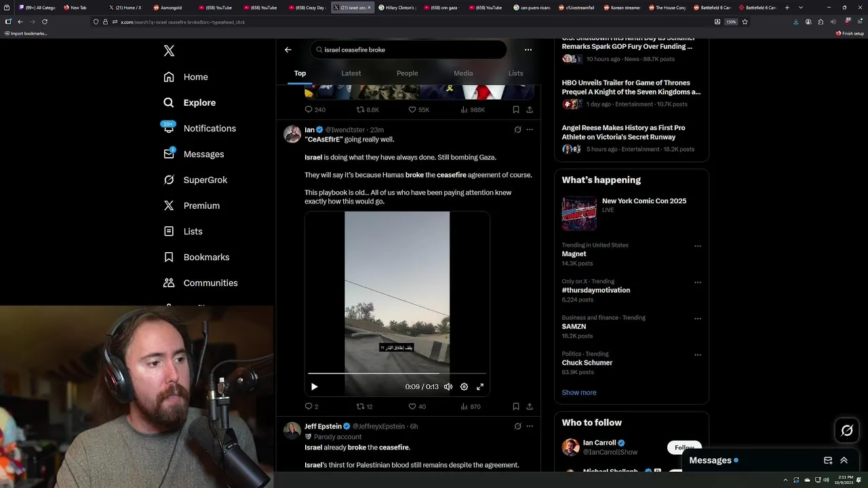This screenshot has width=868, height=488.
Task: Enter fullscreen on the video
Action: click(x=480, y=386)
